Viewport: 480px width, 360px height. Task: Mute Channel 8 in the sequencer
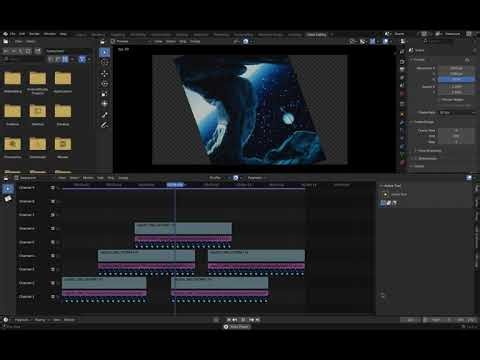tap(52, 201)
